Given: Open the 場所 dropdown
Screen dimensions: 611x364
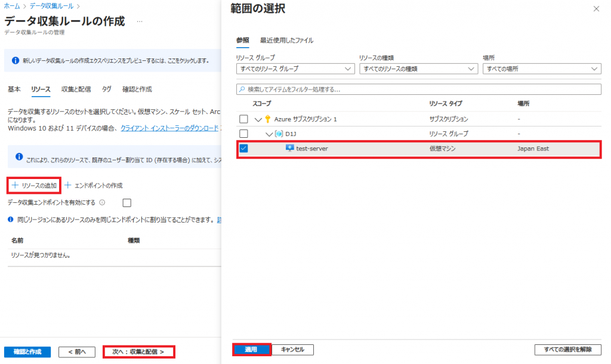Looking at the screenshot, I should [541, 69].
